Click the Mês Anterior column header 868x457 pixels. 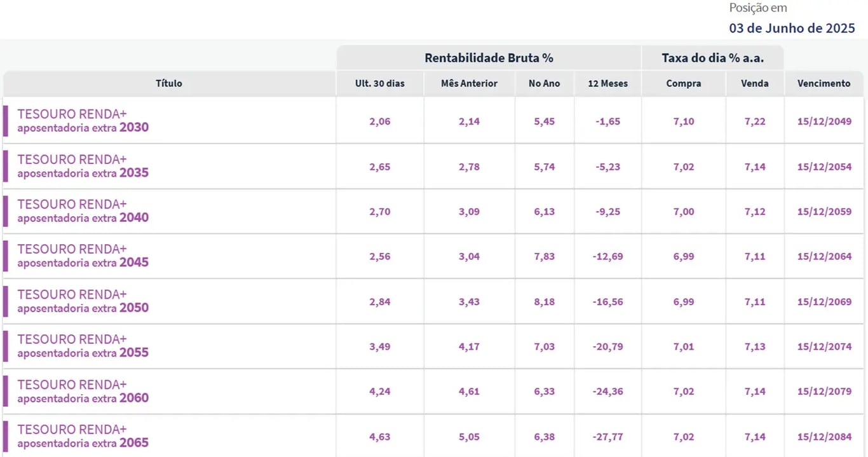tap(469, 83)
